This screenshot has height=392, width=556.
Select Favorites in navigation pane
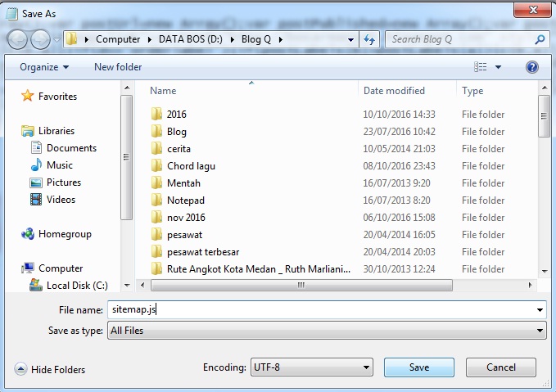point(57,97)
